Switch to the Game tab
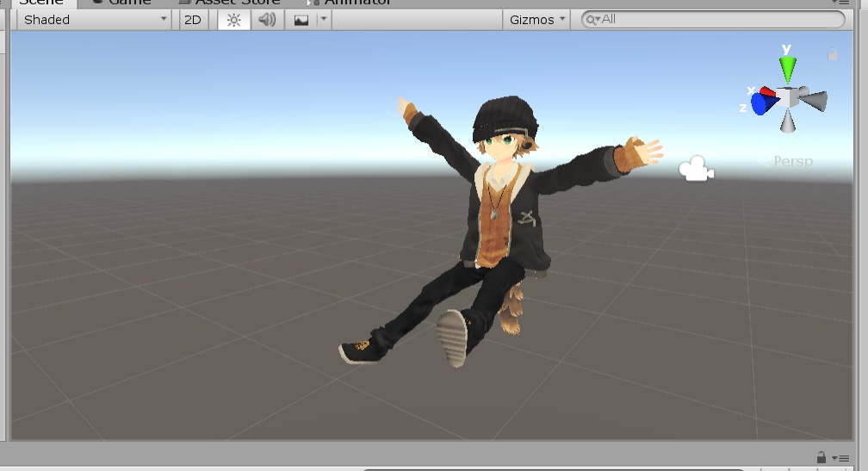 click(x=121, y=3)
